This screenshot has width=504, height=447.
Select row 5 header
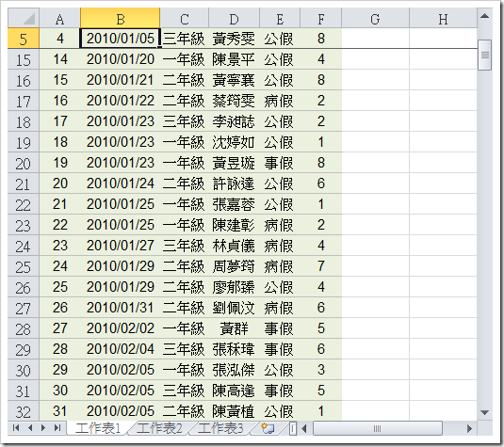(x=24, y=39)
